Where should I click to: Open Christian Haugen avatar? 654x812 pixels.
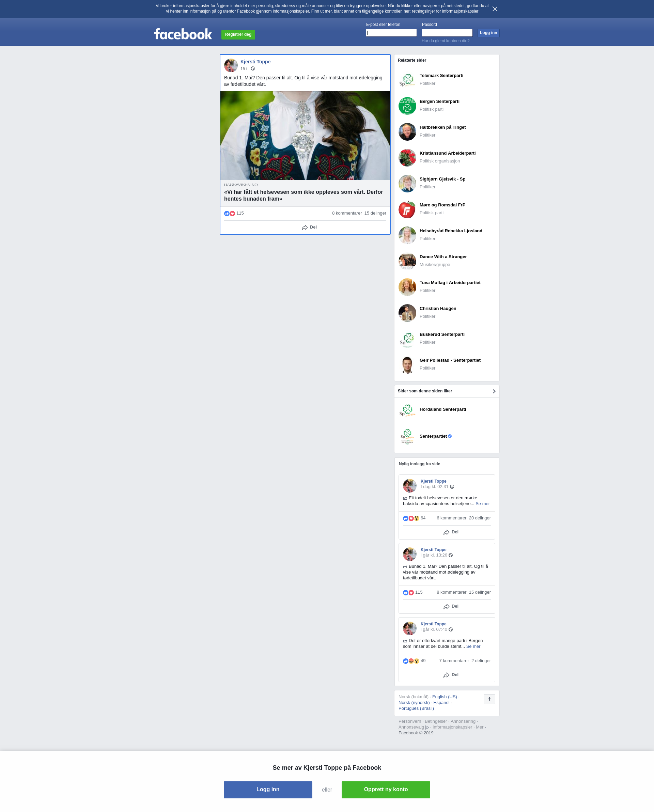[x=407, y=313]
